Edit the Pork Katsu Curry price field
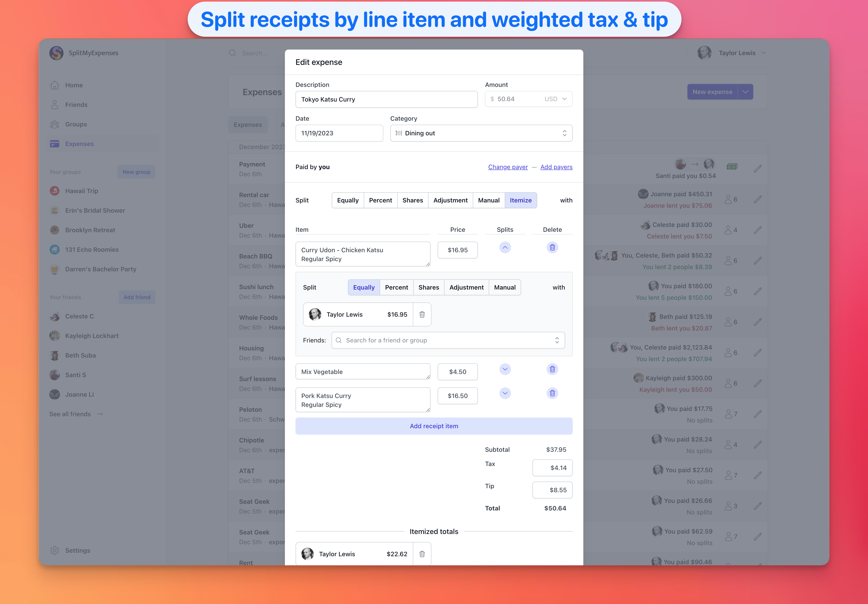868x604 pixels. coord(457,396)
